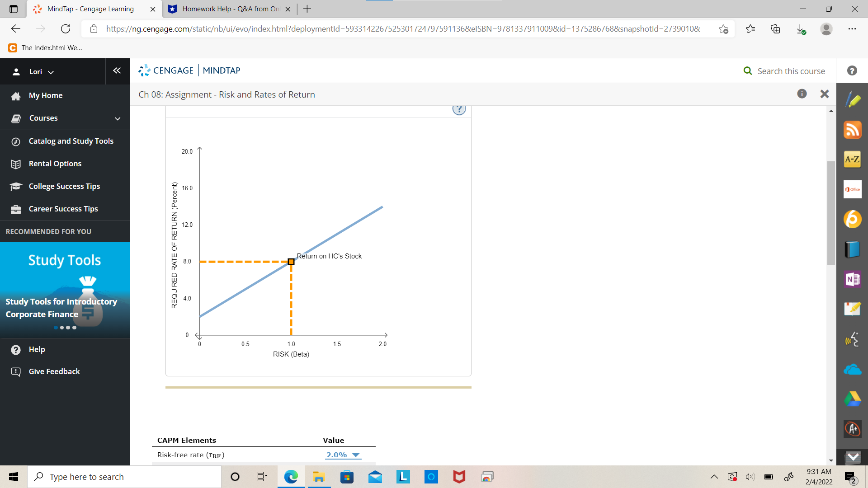Open My Home in sidebar
Screen dimensions: 868x488
coord(46,96)
